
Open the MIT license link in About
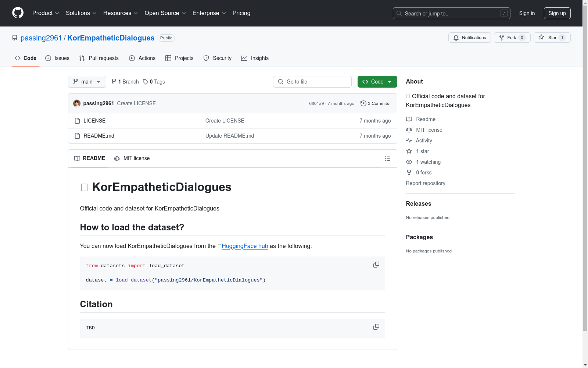424,130
